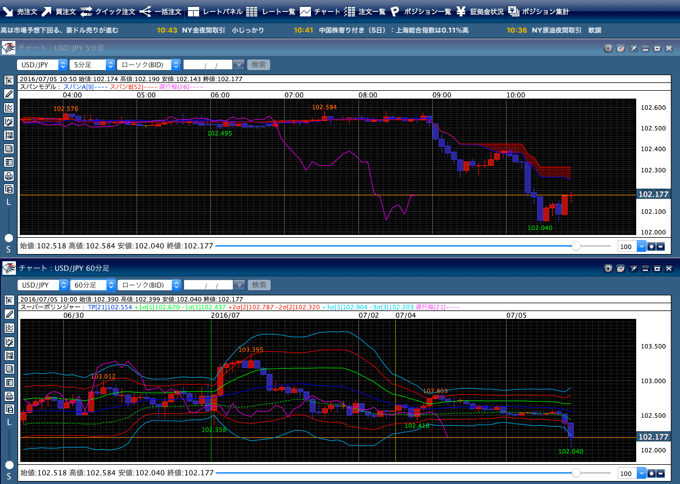Click third sidebar chart-line tool in 5分足 chart
680x484 pixels.
9,108
